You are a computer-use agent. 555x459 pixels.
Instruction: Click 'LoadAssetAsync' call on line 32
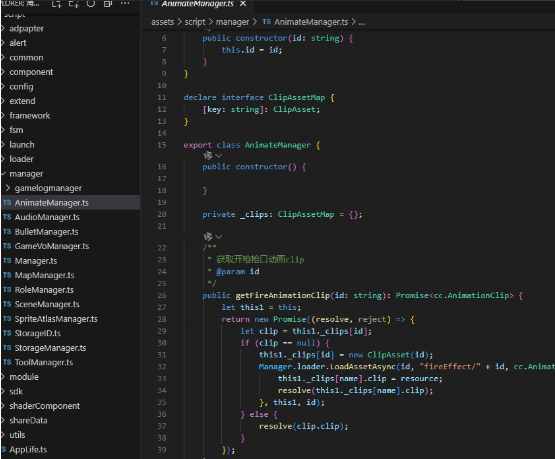point(362,367)
